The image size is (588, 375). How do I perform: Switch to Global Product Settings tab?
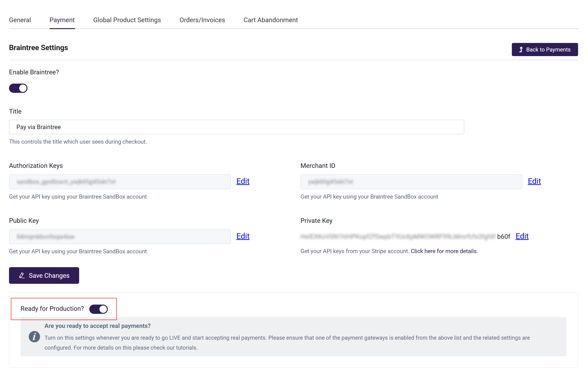click(127, 20)
